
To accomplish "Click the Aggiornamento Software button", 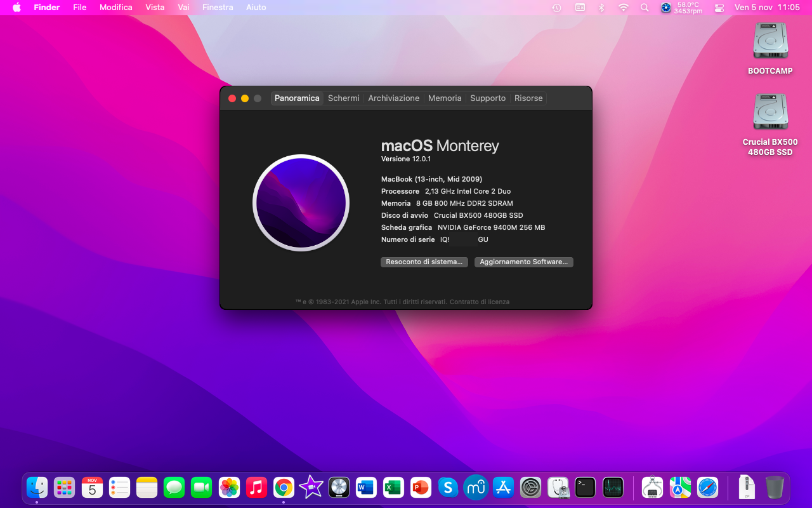I will (x=523, y=262).
